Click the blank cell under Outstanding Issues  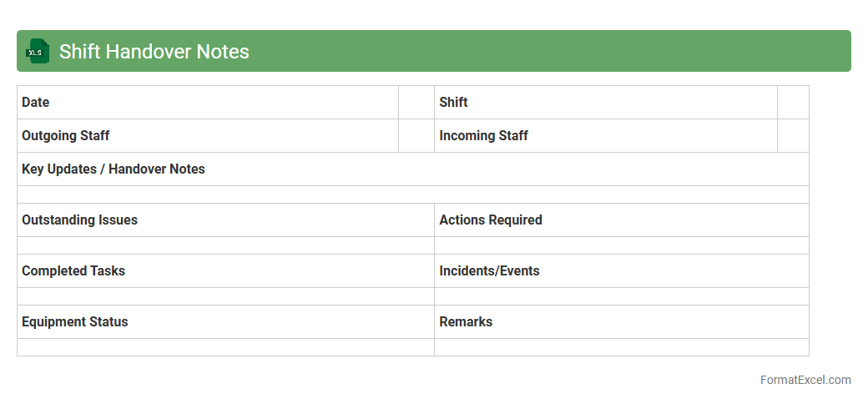(225, 245)
